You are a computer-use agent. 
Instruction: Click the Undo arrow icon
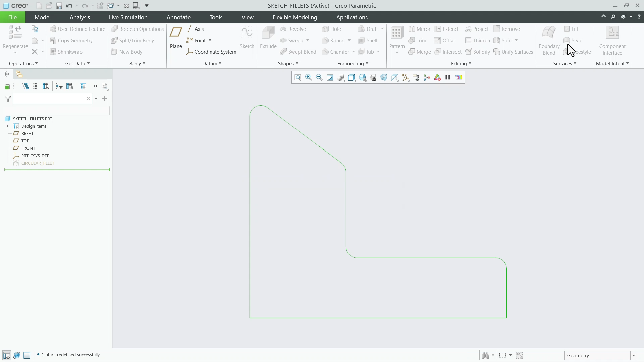(69, 6)
